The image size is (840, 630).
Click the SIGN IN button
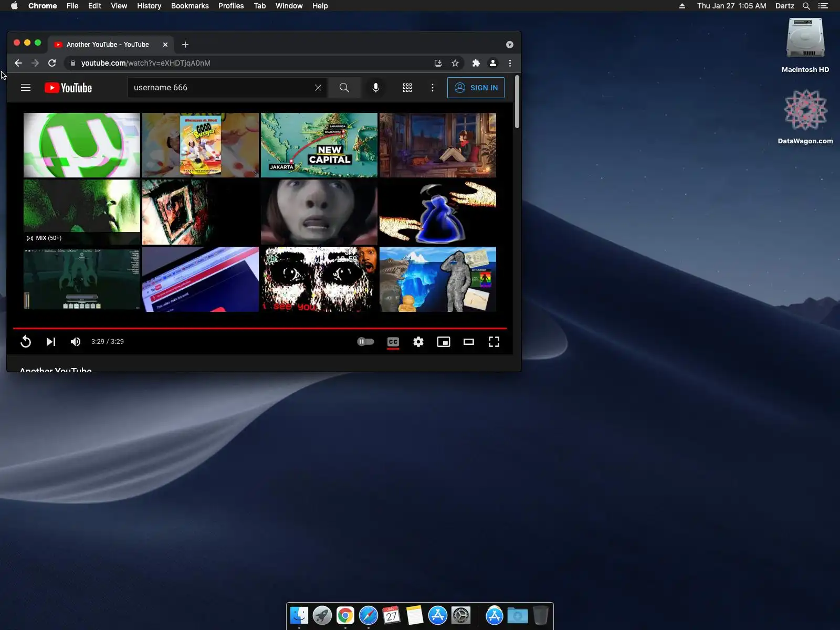(x=476, y=88)
